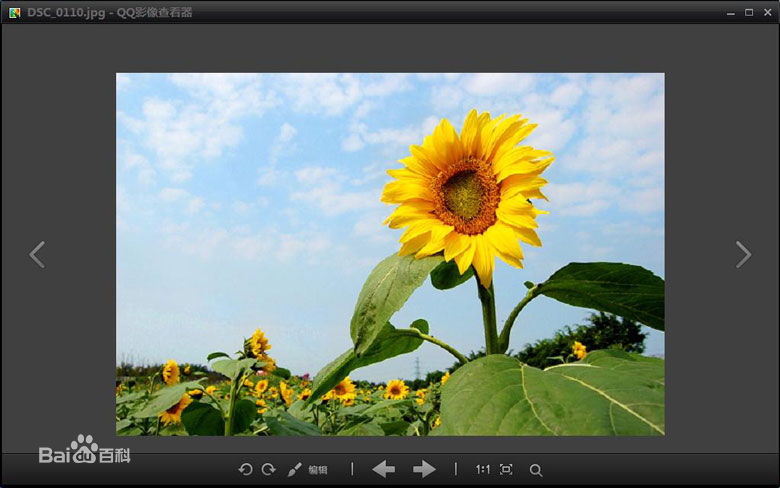Viewport: 780px width, 488px height.
Task: Open editing via the 编辑 label
Action: click(318, 470)
